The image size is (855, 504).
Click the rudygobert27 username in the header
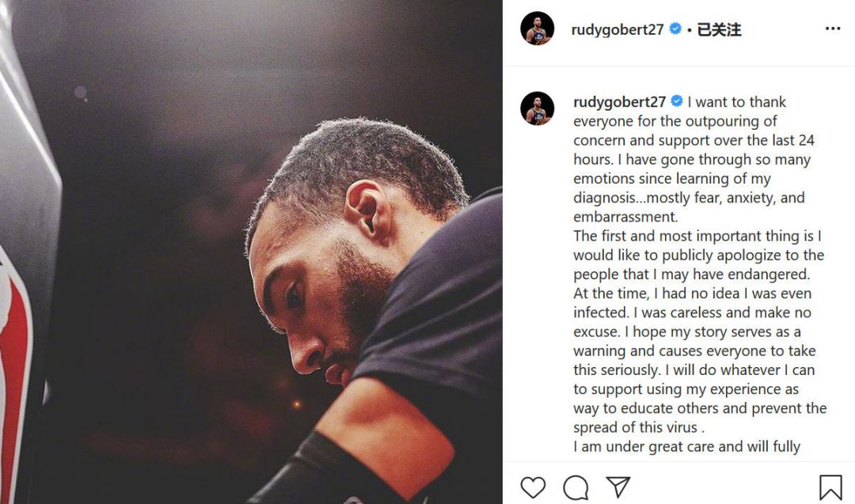(617, 29)
